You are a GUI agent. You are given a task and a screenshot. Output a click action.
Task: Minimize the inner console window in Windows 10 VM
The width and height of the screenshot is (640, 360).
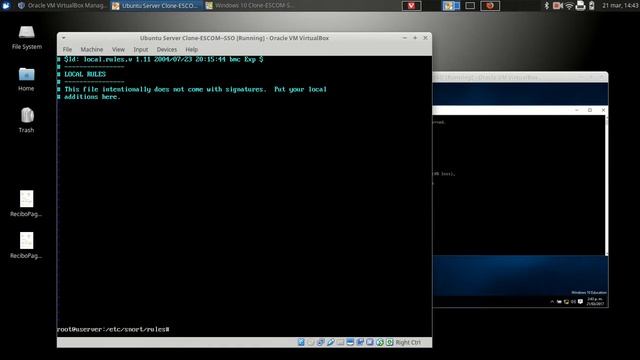tap(577, 110)
